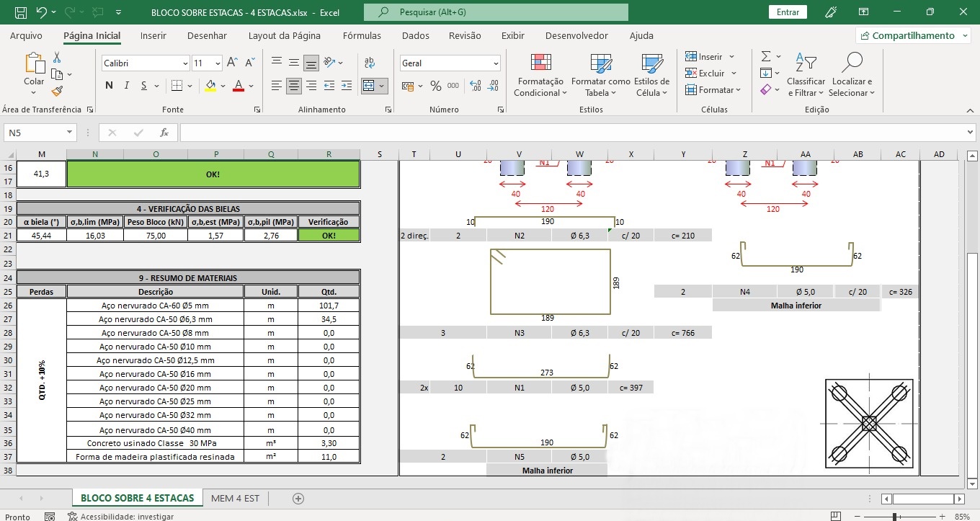980x521 pixels.
Task: Toggle italic formatting (I)
Action: click(127, 86)
